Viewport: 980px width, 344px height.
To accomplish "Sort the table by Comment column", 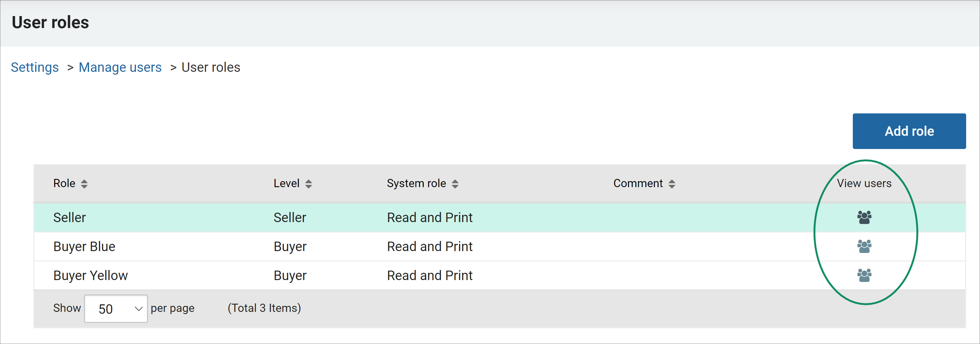I will [x=672, y=184].
